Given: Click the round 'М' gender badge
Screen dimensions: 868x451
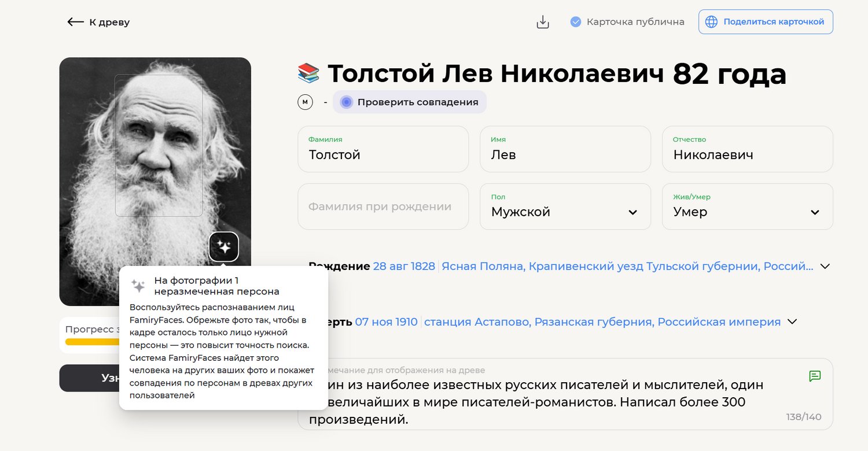Looking at the screenshot, I should [x=305, y=102].
